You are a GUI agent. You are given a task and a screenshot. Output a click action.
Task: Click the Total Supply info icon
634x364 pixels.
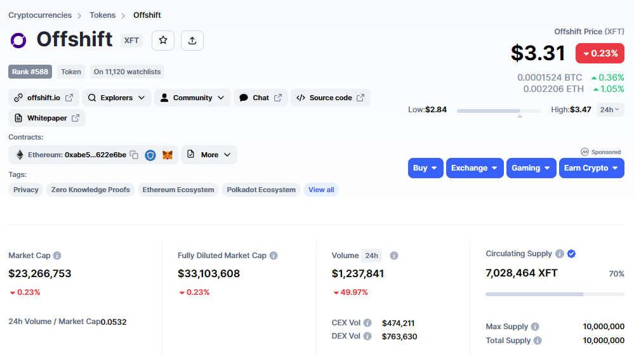click(538, 341)
